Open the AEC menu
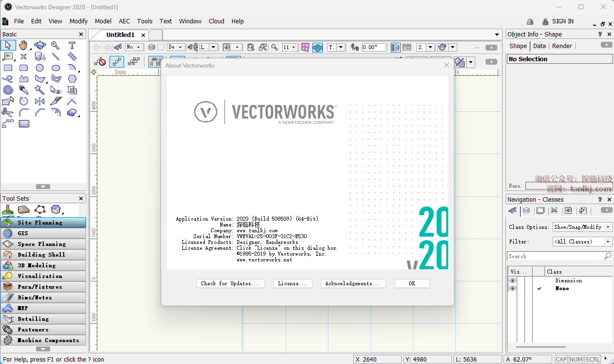The width and height of the screenshot is (614, 364). click(x=124, y=21)
